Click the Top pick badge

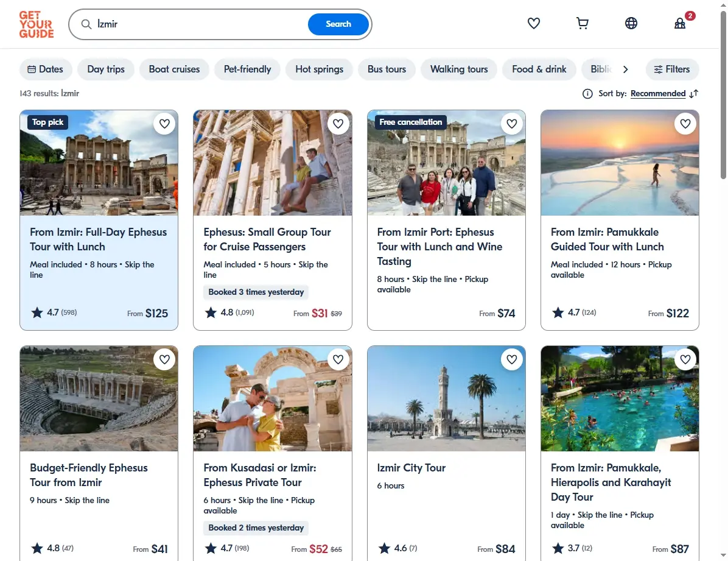[x=48, y=122]
